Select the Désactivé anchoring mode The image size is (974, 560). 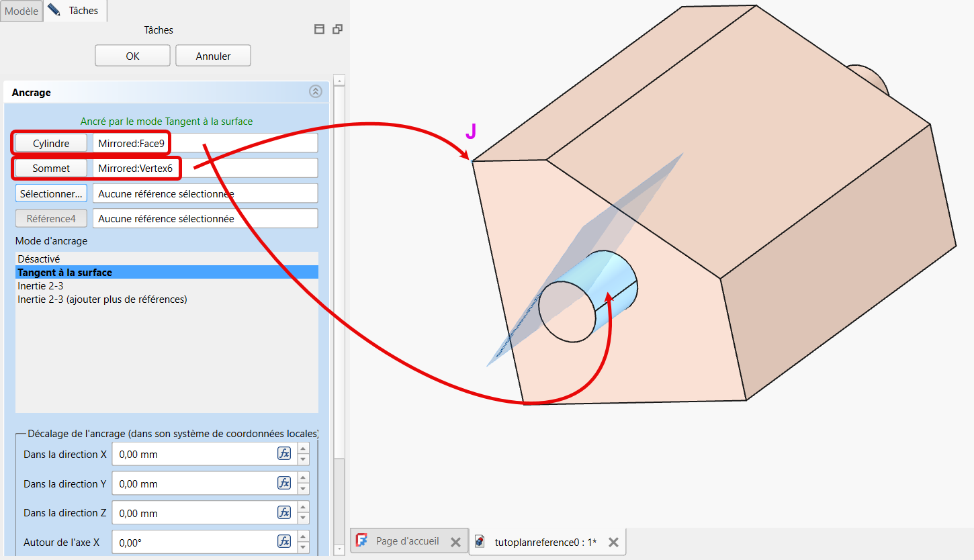[x=39, y=259]
